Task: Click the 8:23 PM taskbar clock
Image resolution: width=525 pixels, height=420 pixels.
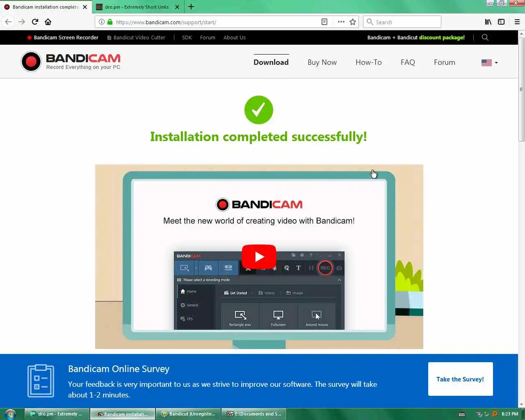Action: tap(510, 414)
